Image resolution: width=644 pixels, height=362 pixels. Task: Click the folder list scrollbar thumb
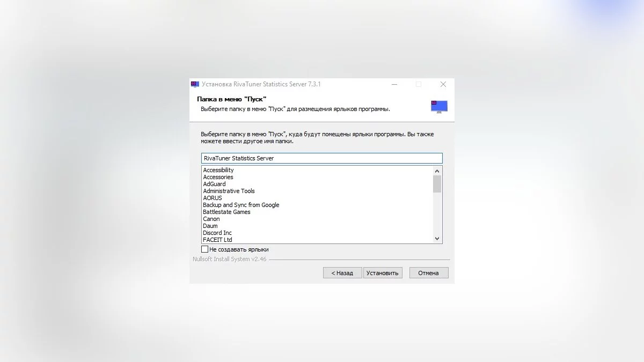point(437,183)
